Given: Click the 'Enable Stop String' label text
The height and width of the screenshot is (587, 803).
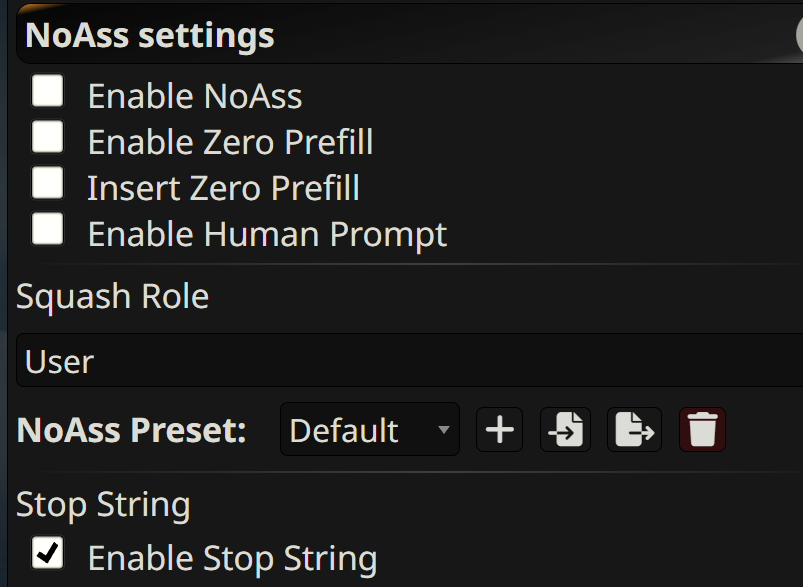Looking at the screenshot, I should tap(232, 558).
